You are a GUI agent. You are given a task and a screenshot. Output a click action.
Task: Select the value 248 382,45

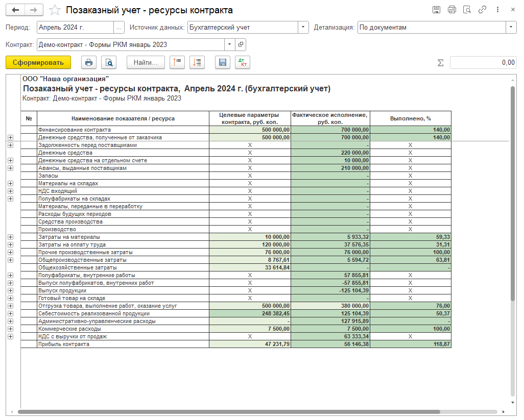tap(250, 313)
